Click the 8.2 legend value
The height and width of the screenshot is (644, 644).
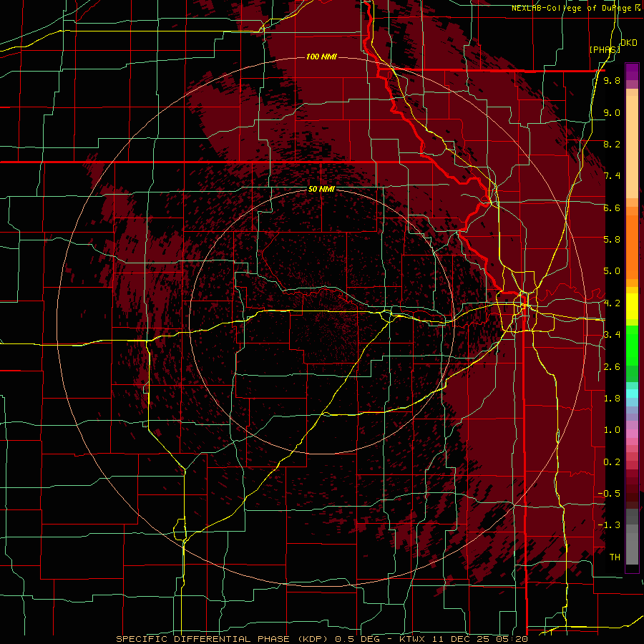(612, 144)
